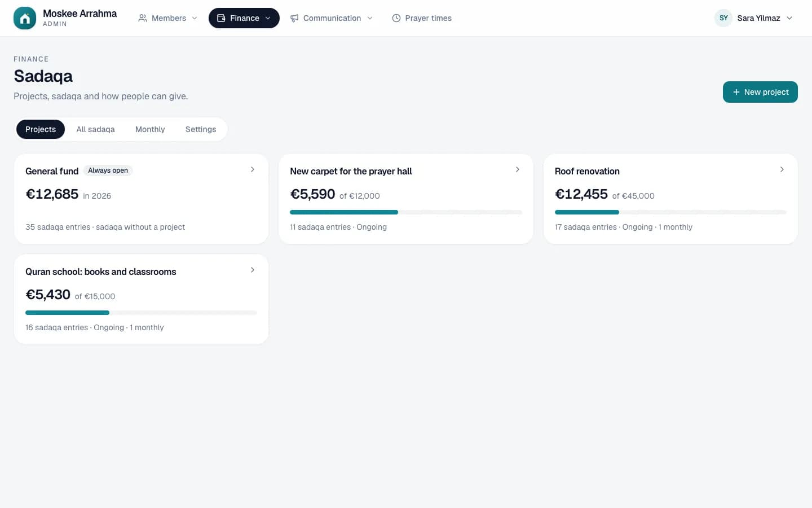
Task: Expand the Members menu chevron
Action: click(195, 18)
